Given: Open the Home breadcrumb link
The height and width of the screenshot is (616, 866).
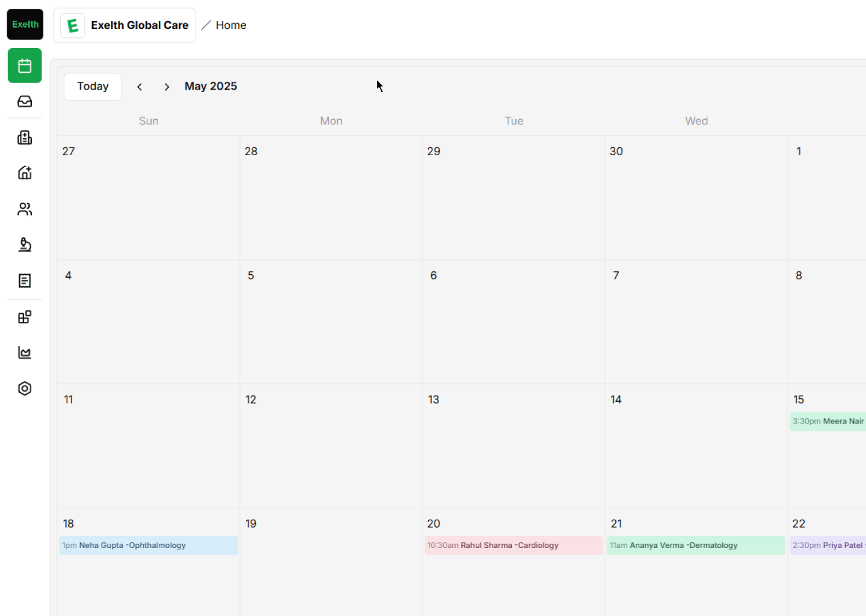Looking at the screenshot, I should coord(231,25).
